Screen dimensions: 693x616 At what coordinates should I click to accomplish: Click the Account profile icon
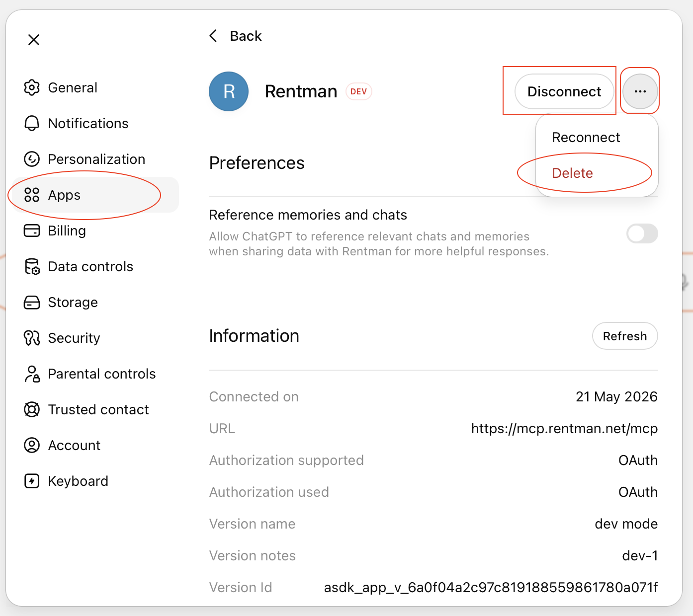pyautogui.click(x=32, y=445)
